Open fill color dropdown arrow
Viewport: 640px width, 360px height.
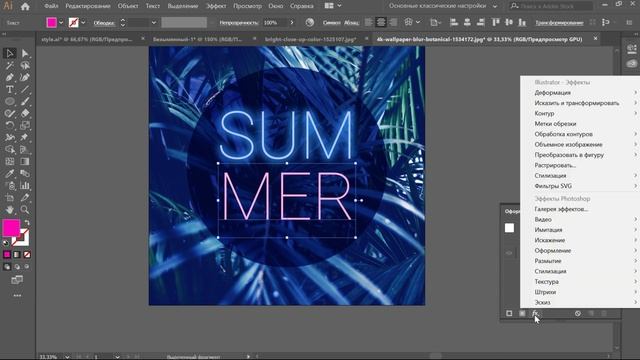[x=61, y=22]
